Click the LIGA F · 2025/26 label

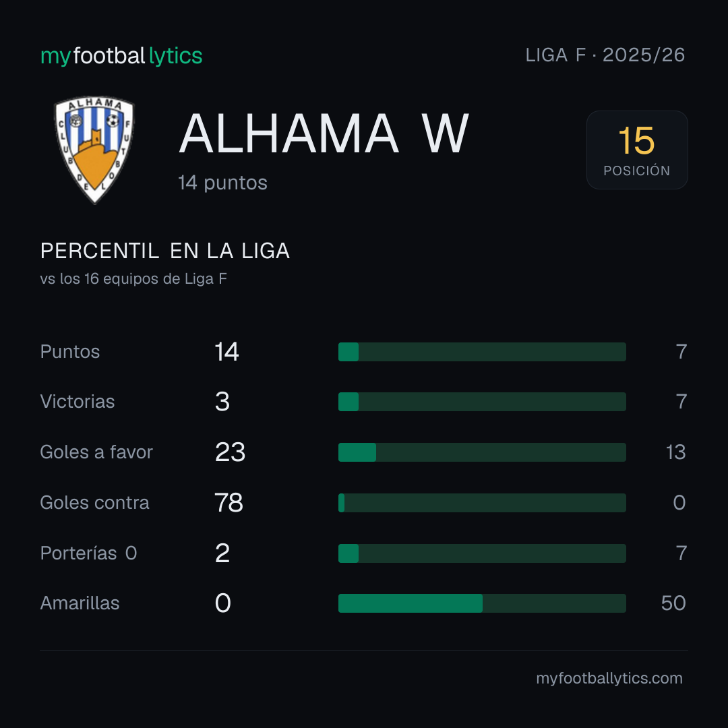pos(605,55)
